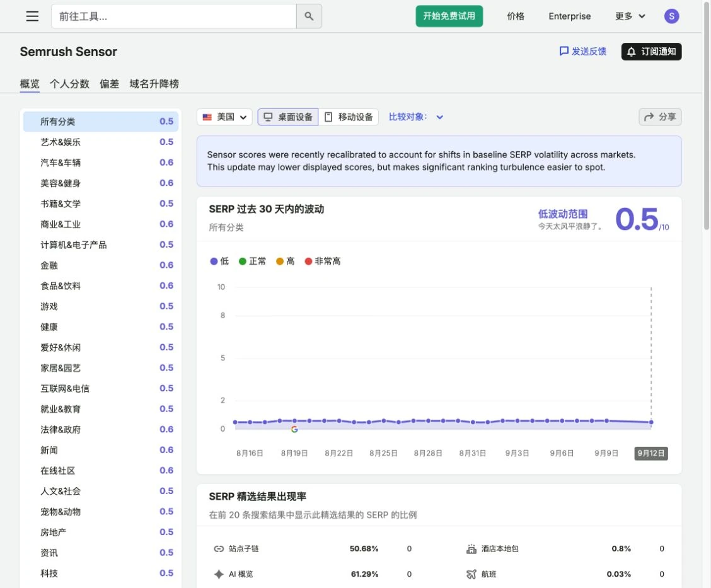
Task: Focus the 前往工具 search field
Action: pyautogui.click(x=174, y=16)
